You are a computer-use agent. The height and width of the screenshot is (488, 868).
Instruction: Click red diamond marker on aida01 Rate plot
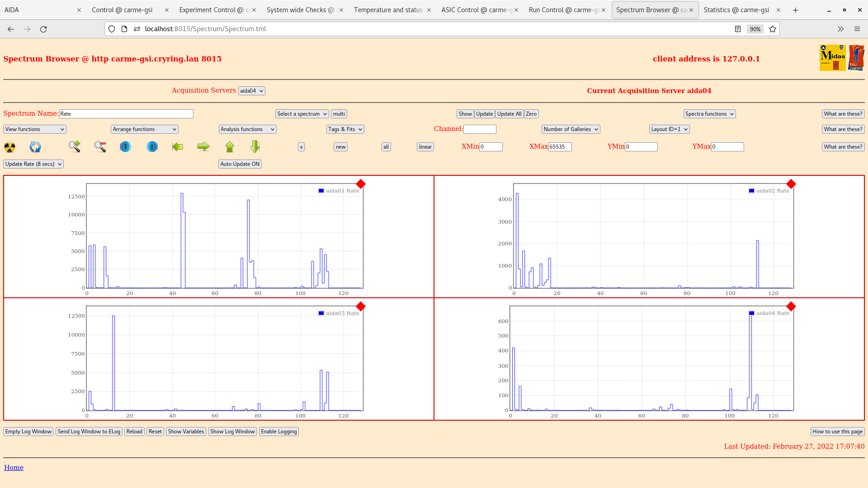click(360, 184)
